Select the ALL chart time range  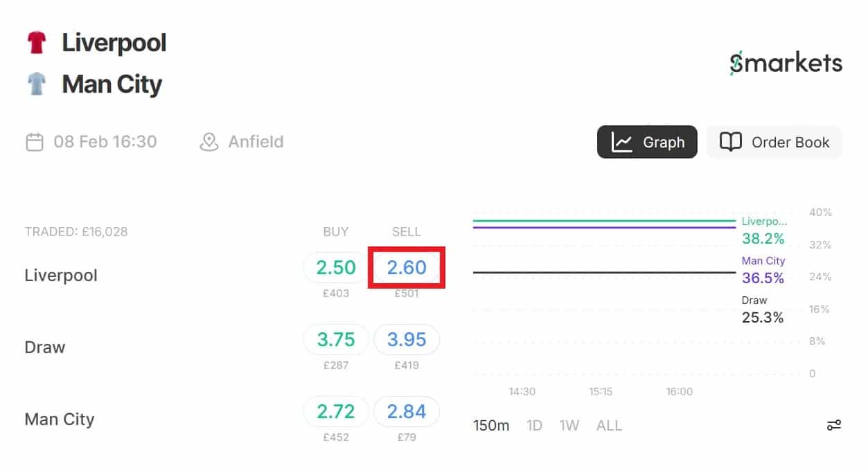[x=609, y=426]
